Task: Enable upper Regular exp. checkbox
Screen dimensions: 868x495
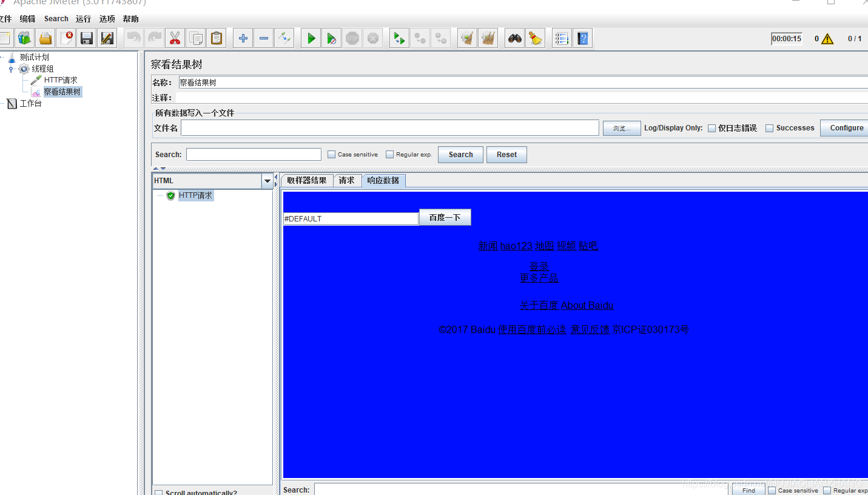Action: click(x=389, y=155)
